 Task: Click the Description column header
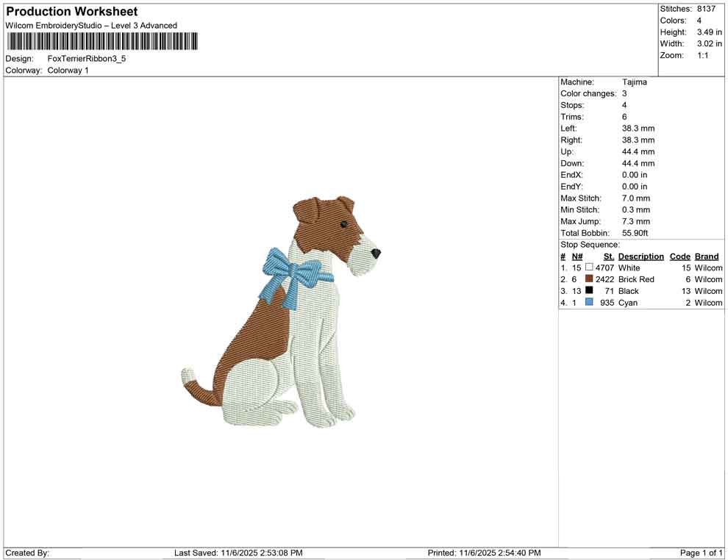tap(641, 256)
